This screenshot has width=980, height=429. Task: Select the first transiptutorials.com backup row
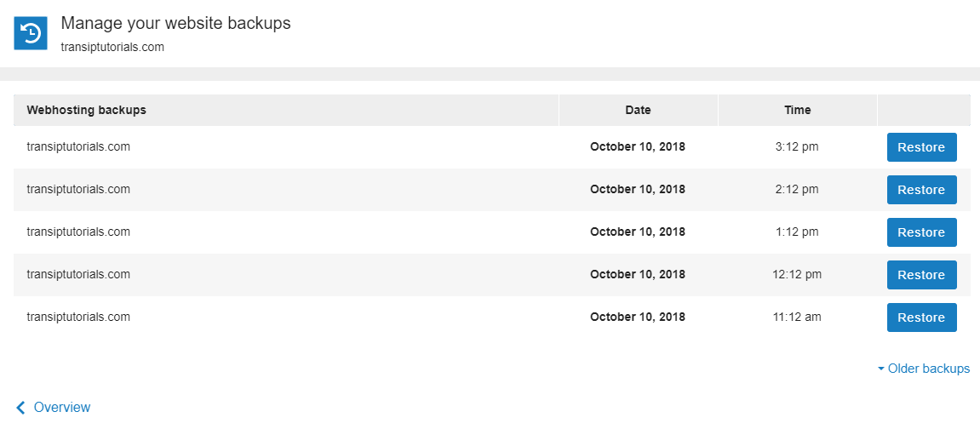pos(492,147)
